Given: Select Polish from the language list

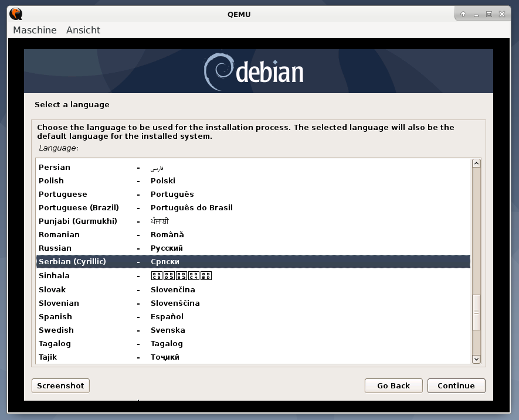Looking at the screenshot, I should [253, 181].
